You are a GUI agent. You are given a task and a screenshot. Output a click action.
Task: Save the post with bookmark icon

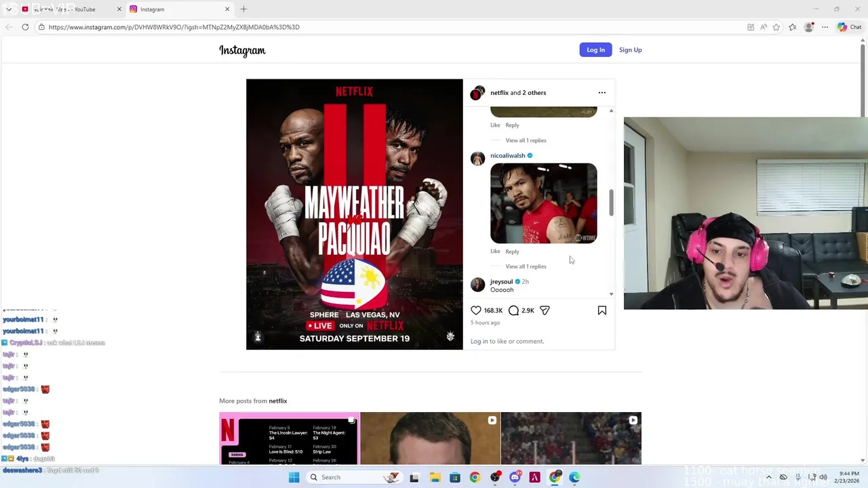tap(602, 310)
